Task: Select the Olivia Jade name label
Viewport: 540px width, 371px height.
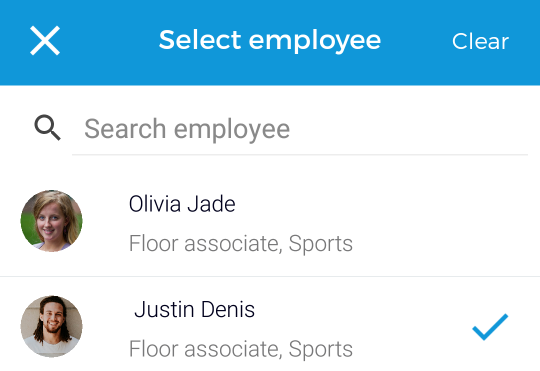Action: pyautogui.click(x=182, y=204)
